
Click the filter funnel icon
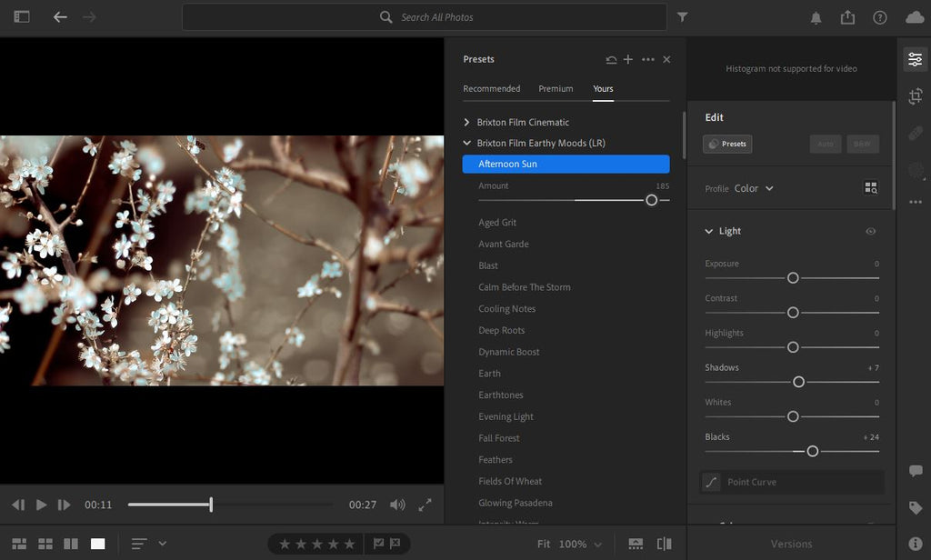point(683,17)
